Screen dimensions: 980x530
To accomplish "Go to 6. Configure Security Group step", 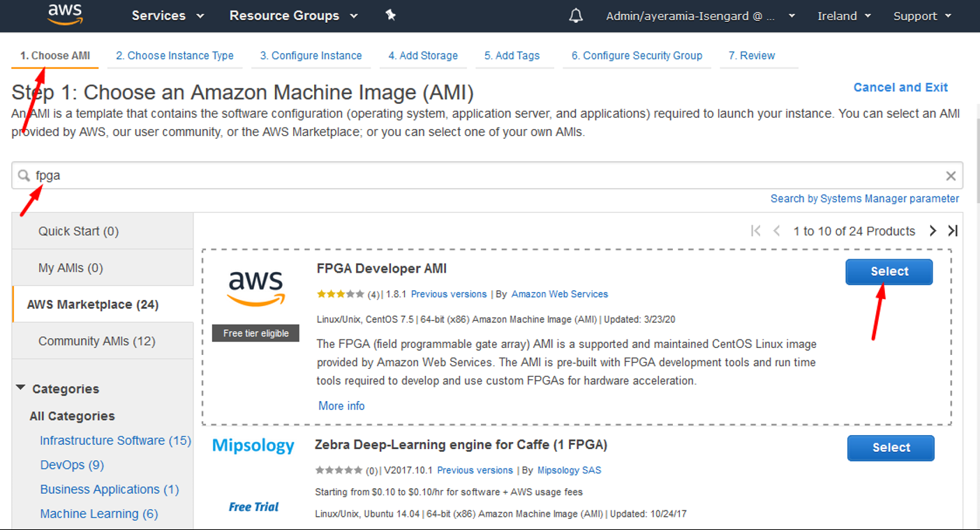I will [637, 56].
